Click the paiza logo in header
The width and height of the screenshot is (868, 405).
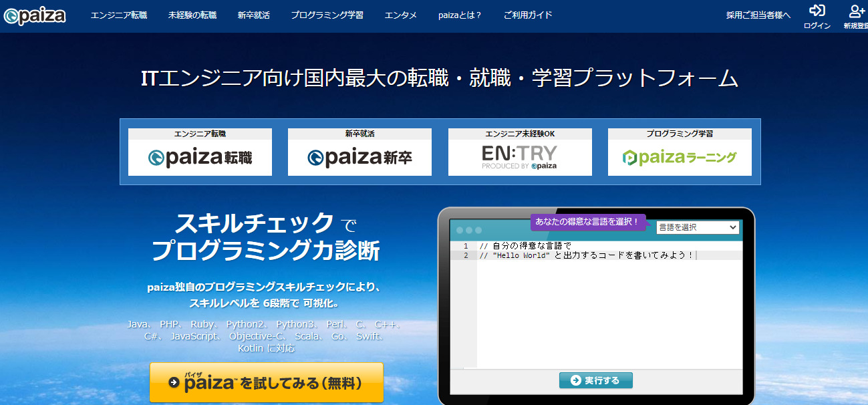point(34,15)
